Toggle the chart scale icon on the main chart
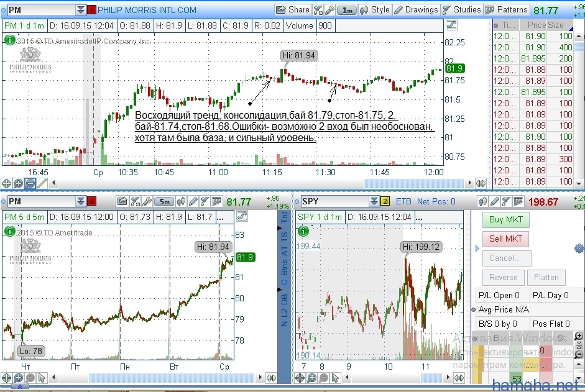585x392 pixels. pos(451,25)
